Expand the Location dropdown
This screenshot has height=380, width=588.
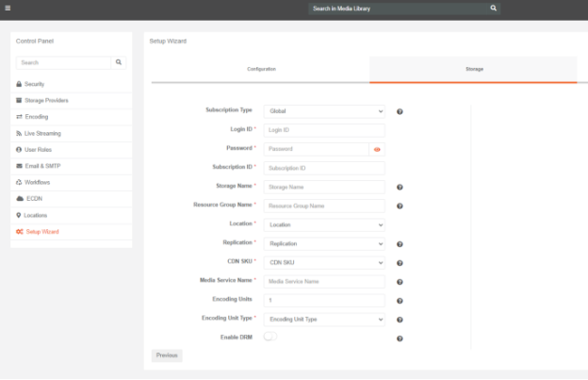pyautogui.click(x=324, y=225)
